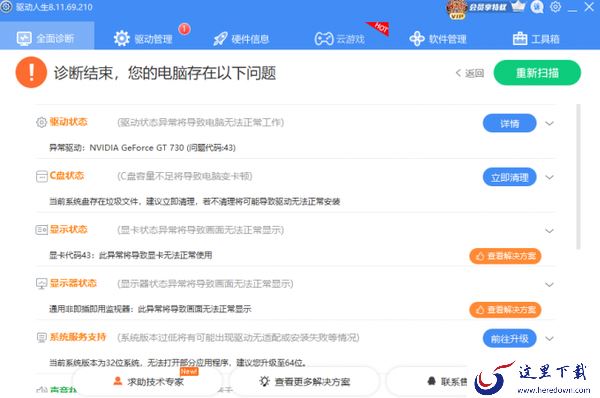
Task: Click text 当前系统盘存在垃圾文件
Action: pyautogui.click(x=194, y=201)
